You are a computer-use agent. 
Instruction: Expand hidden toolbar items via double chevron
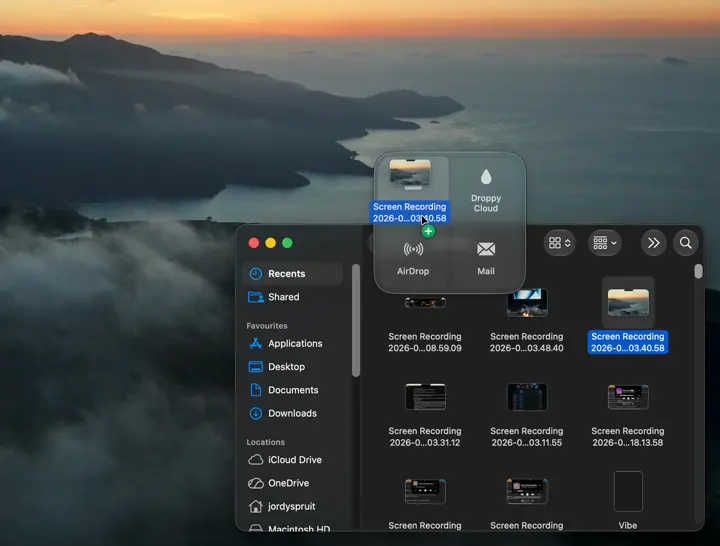[x=653, y=243]
